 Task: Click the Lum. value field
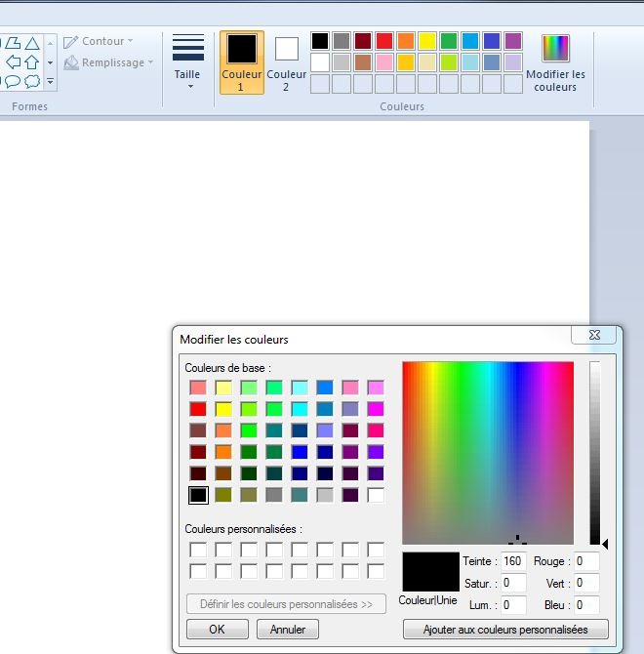513,605
